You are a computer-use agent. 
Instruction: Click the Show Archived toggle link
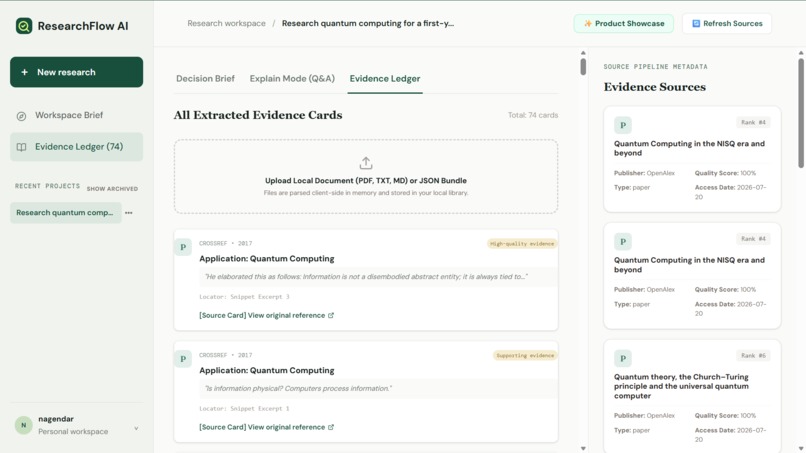click(112, 189)
